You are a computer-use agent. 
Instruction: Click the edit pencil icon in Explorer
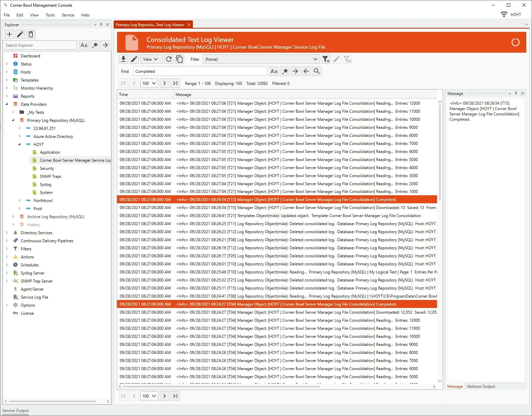[x=20, y=34]
